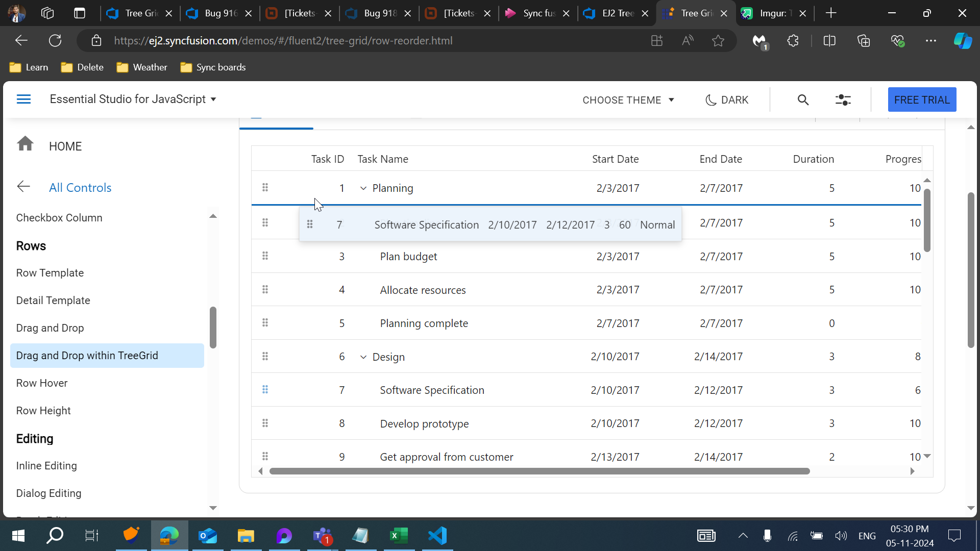
Task: Open the settings sliders icon
Action: (843, 100)
